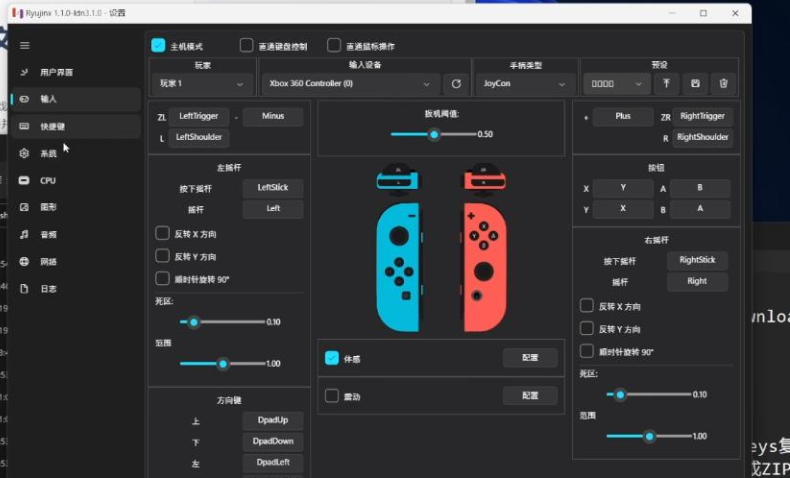Click the chip icon beside CPU

[24, 180]
